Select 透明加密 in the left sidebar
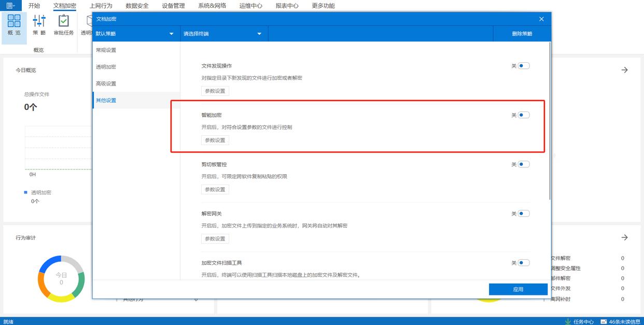 [106, 67]
